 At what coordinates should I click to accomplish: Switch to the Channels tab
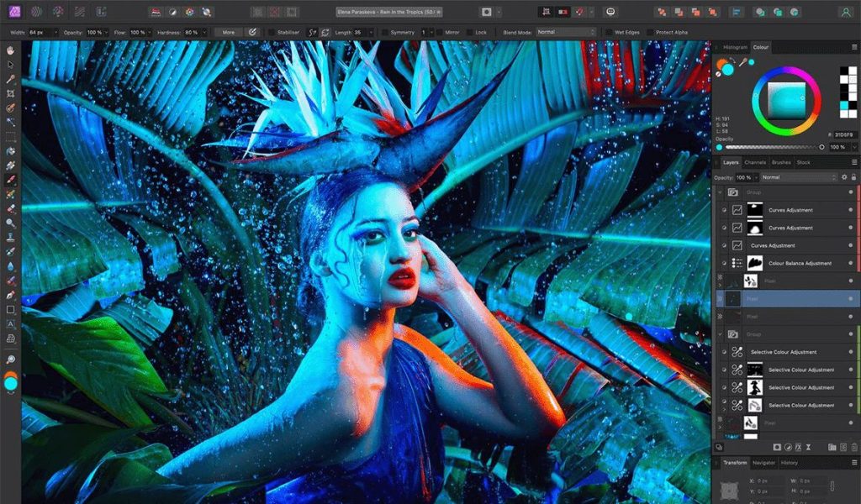pyautogui.click(x=755, y=162)
